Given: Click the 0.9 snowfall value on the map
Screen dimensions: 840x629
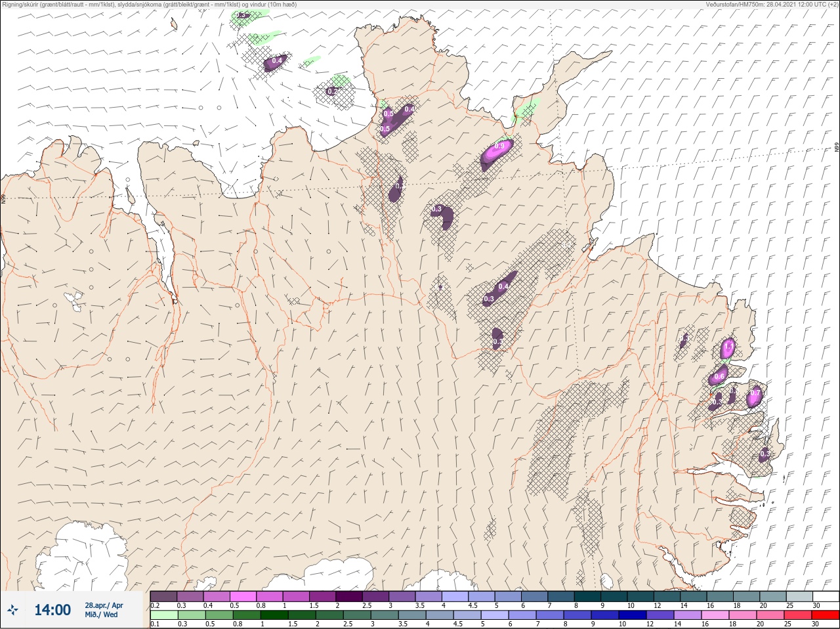Looking at the screenshot, I should click(500, 146).
